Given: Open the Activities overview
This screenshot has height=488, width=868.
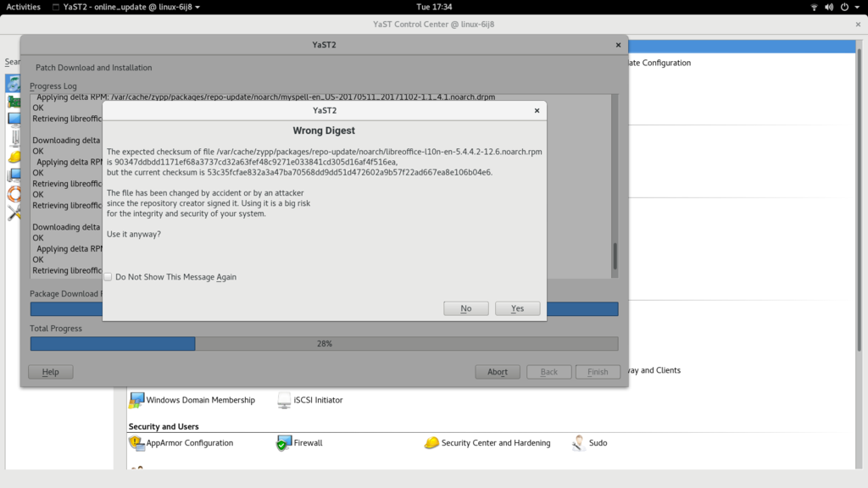Looking at the screenshot, I should click(x=23, y=7).
